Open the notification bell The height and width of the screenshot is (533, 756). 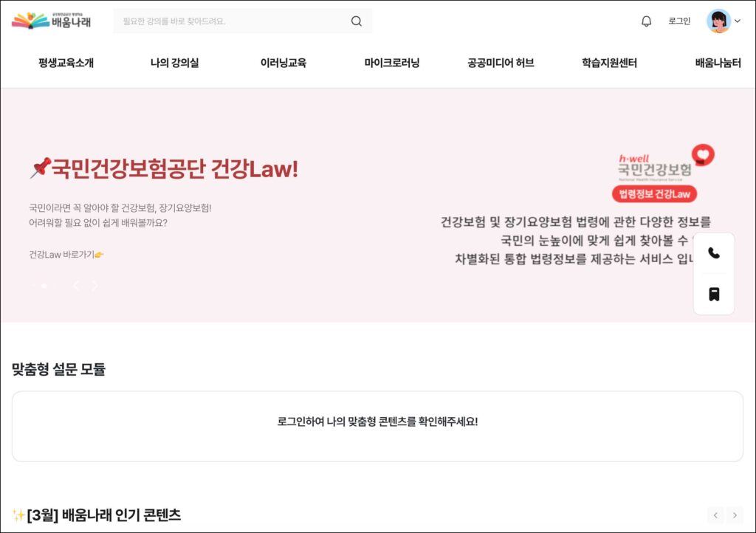tap(647, 21)
